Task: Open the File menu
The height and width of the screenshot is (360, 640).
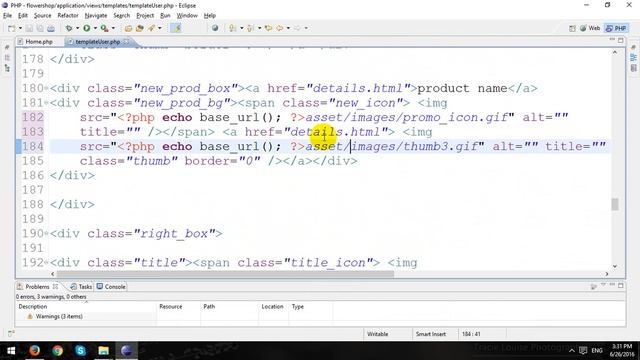Action: 7,16
